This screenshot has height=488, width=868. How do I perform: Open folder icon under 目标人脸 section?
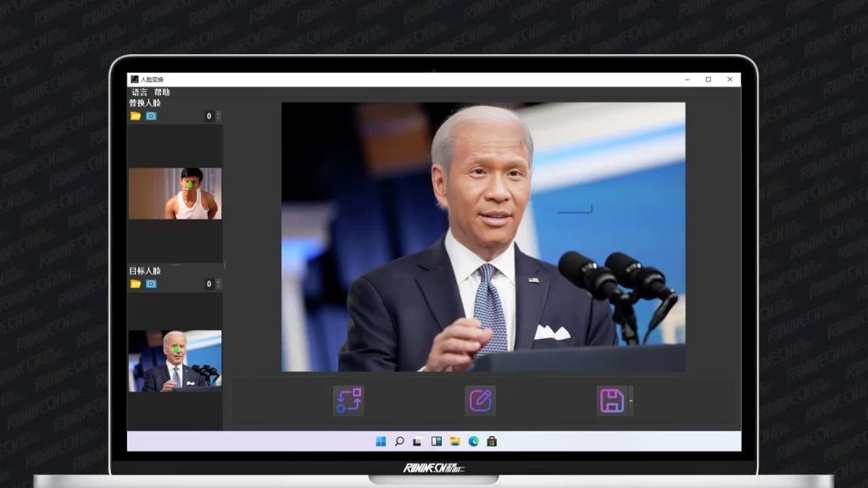click(136, 284)
